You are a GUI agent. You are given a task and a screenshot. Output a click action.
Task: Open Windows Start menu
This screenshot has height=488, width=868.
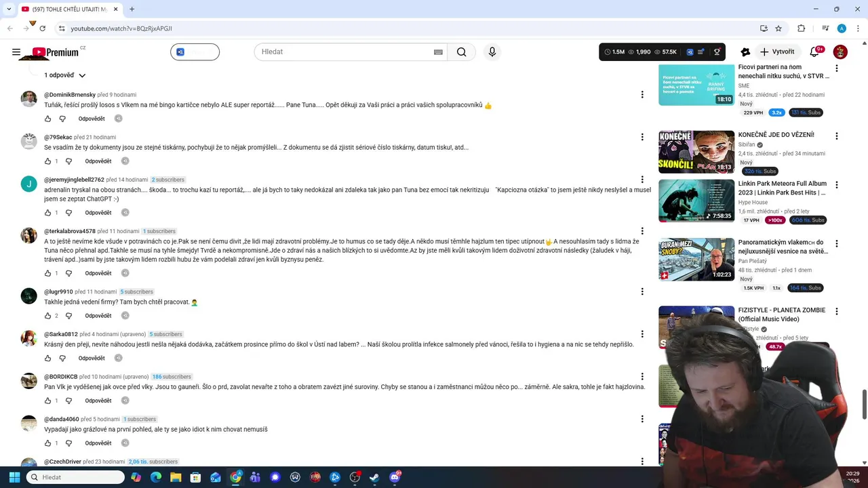pyautogui.click(x=14, y=477)
